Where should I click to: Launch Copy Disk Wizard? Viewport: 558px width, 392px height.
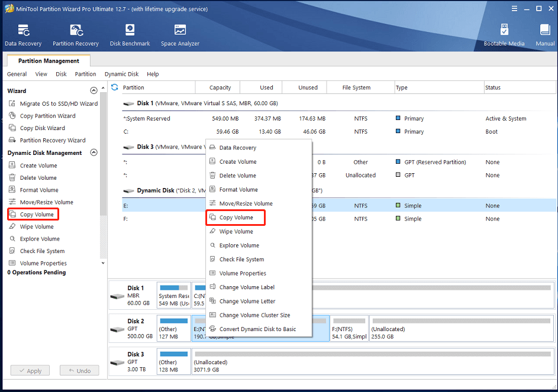click(37, 128)
